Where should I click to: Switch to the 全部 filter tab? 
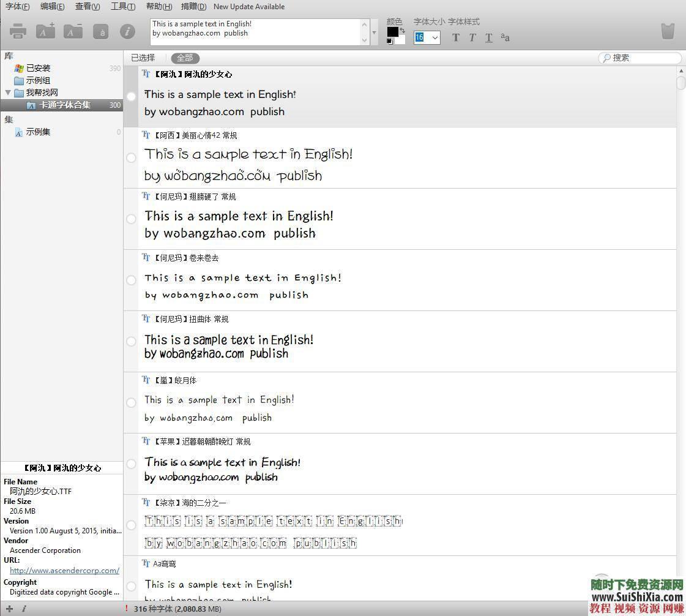coord(185,58)
